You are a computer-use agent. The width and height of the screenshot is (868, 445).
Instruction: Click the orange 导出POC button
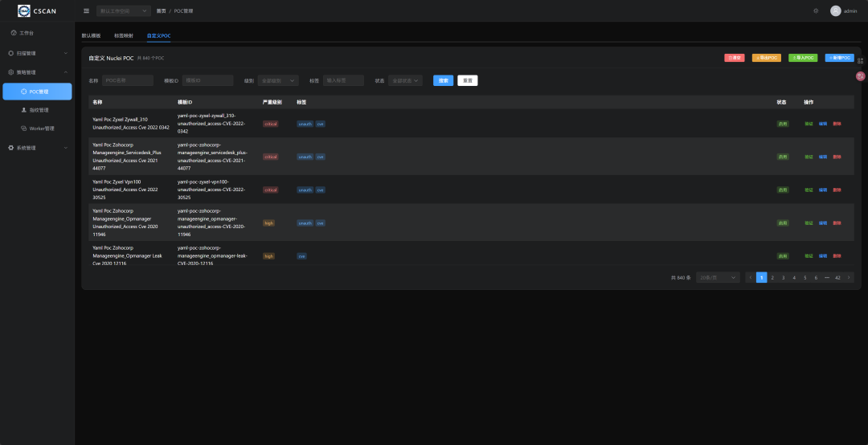[x=766, y=58]
